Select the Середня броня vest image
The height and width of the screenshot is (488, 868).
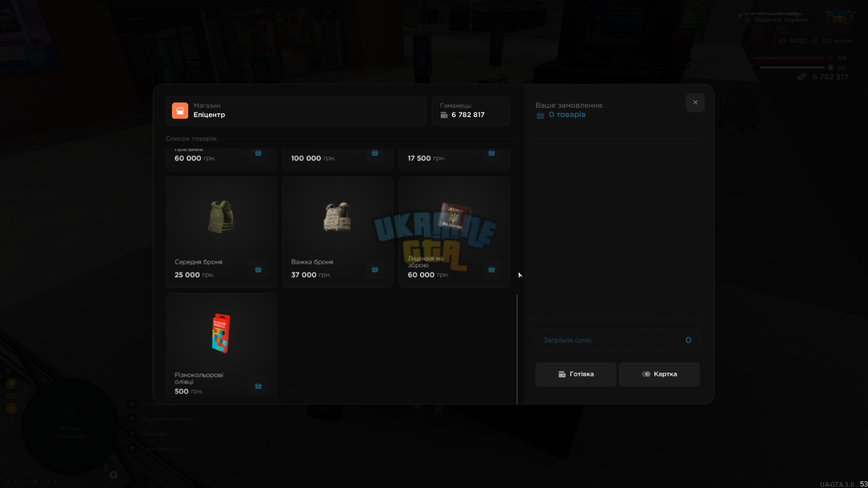point(221,216)
